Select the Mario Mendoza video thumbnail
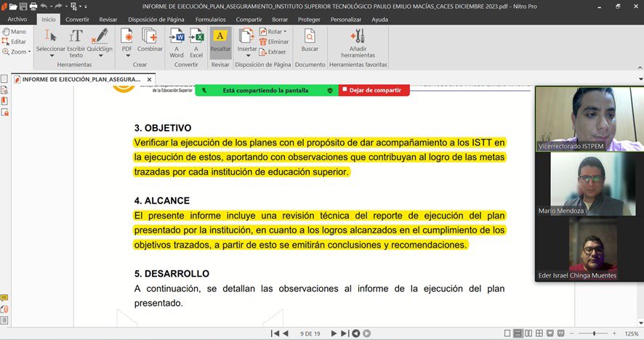644x340 pixels. pos(589,184)
